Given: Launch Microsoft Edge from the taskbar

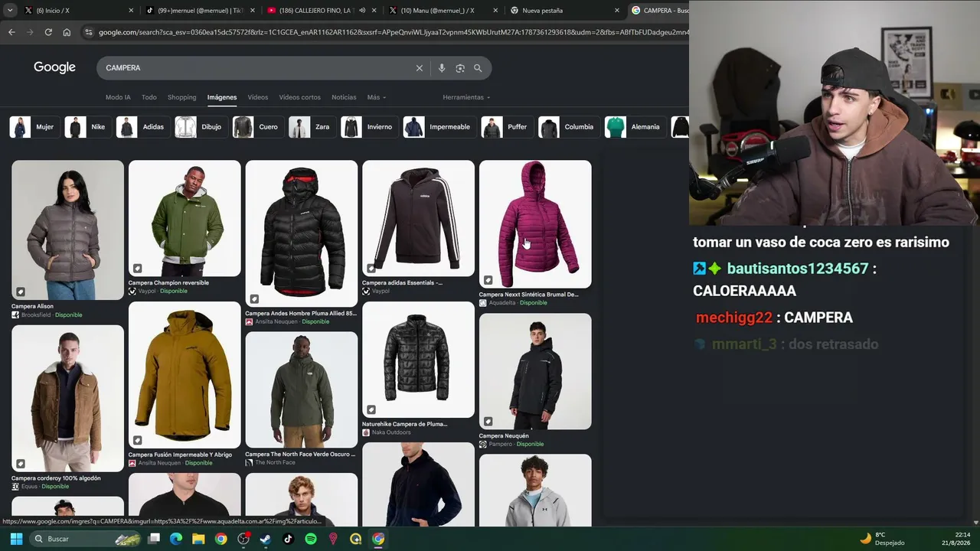Looking at the screenshot, I should tap(176, 539).
